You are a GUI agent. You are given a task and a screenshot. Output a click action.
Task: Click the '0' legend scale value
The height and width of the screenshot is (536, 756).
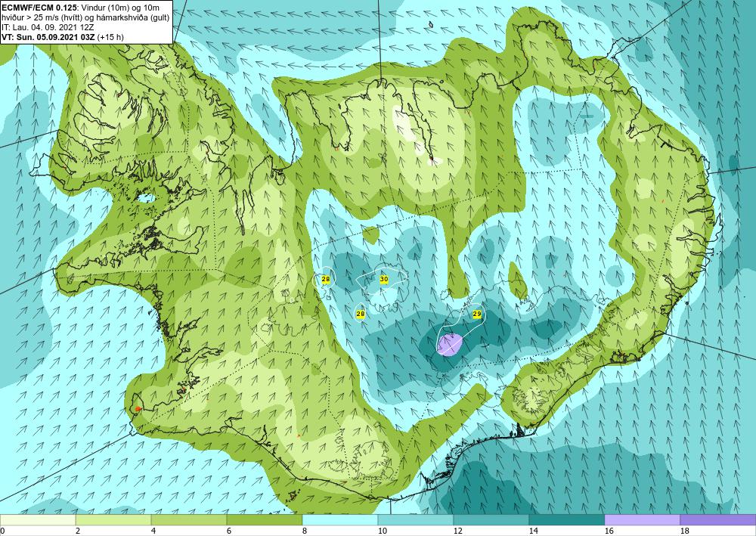pyautogui.click(x=2, y=531)
